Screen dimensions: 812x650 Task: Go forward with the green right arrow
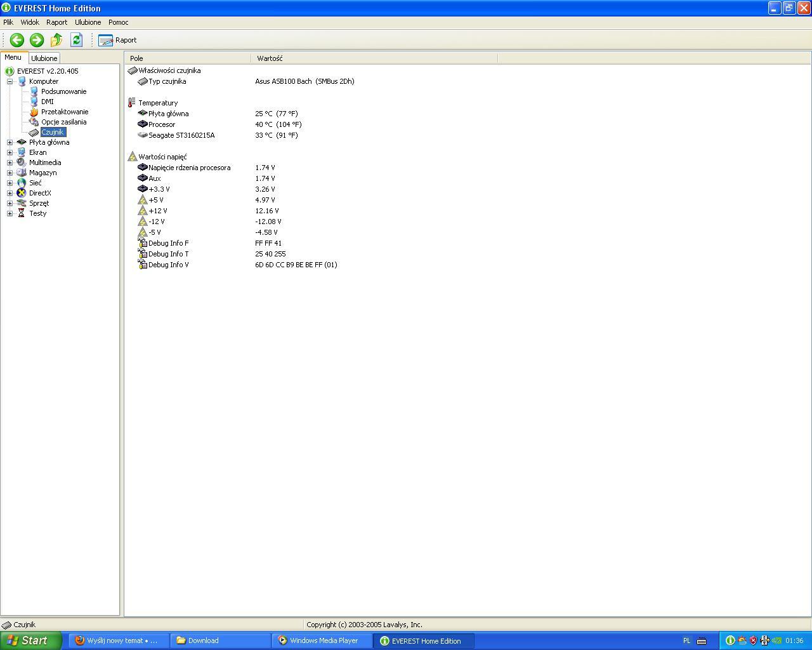click(x=37, y=40)
